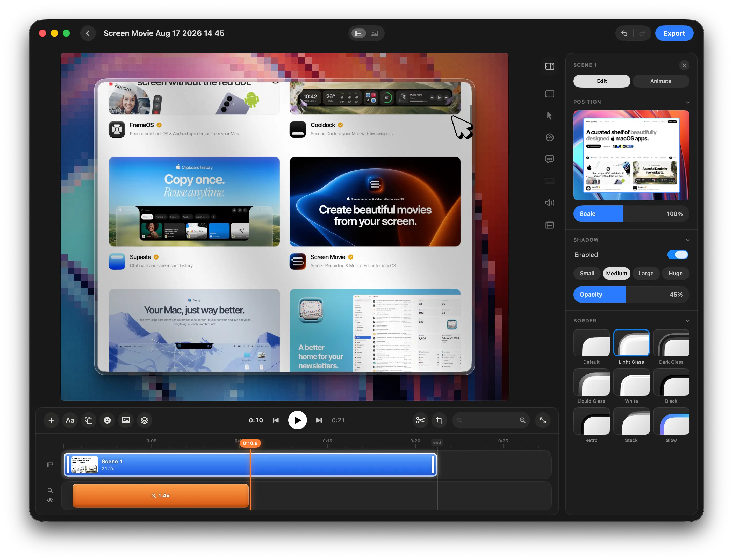The width and height of the screenshot is (733, 560).
Task: Switch to the video filmstrip mode
Action: pyautogui.click(x=359, y=33)
